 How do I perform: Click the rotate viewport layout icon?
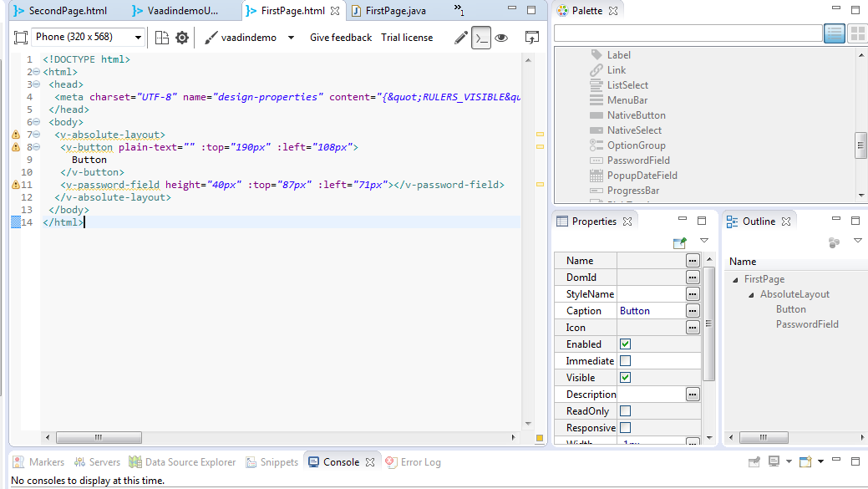click(162, 38)
